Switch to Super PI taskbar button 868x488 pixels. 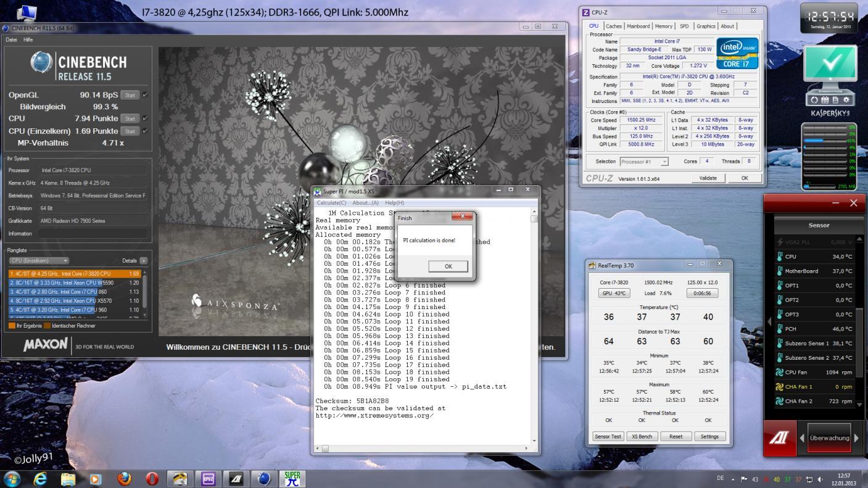tap(293, 478)
